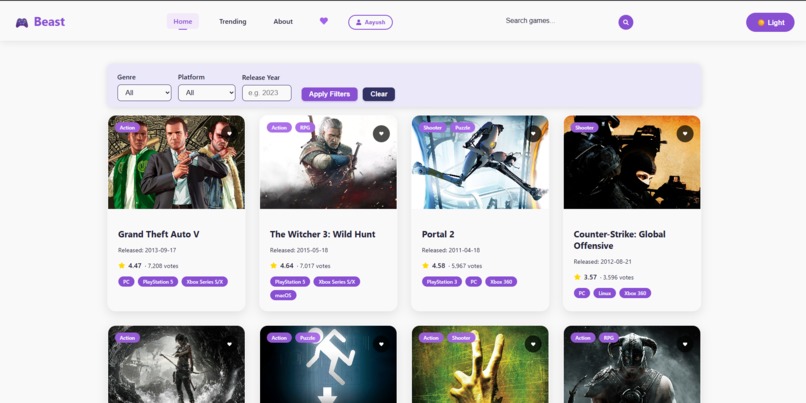Click the Beast brand name link
The image size is (806, 403).
click(49, 22)
